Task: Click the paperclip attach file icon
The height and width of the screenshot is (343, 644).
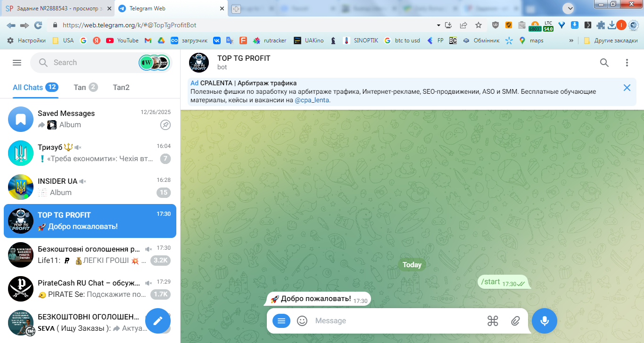Action: coord(515,321)
